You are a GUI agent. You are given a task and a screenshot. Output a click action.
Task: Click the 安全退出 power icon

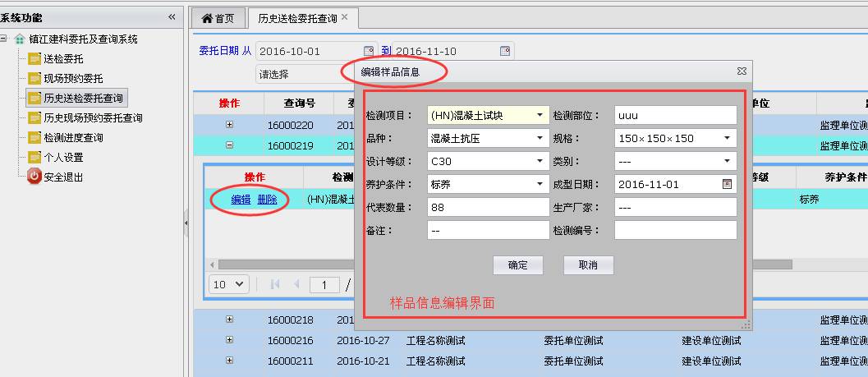34,177
